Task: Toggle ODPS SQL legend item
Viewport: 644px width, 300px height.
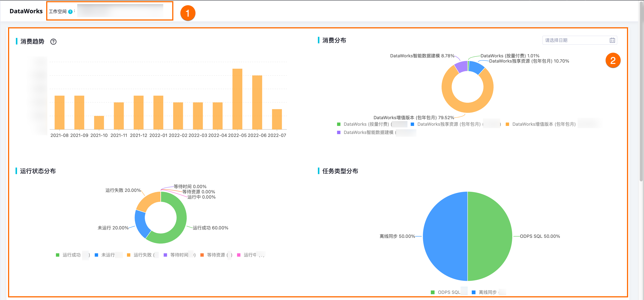Action: click(x=449, y=292)
